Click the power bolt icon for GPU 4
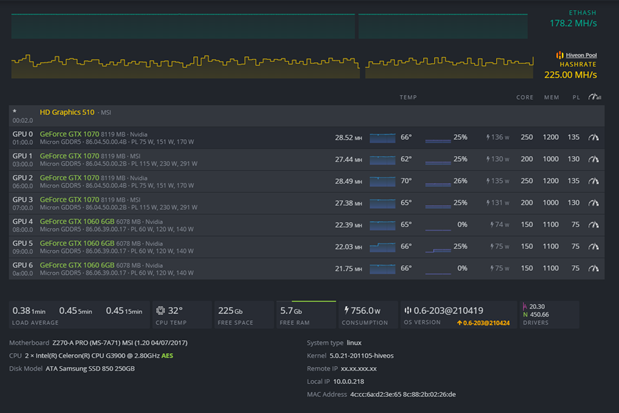 click(x=492, y=225)
